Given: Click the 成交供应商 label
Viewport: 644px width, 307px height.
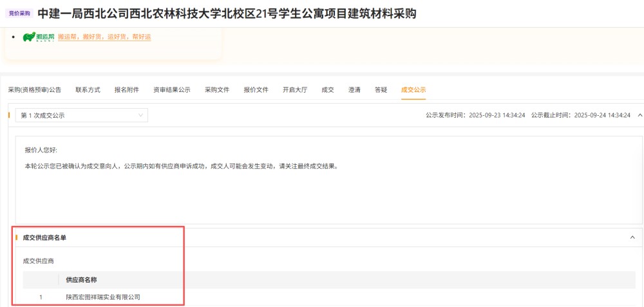Looking at the screenshot, I should (38, 261).
